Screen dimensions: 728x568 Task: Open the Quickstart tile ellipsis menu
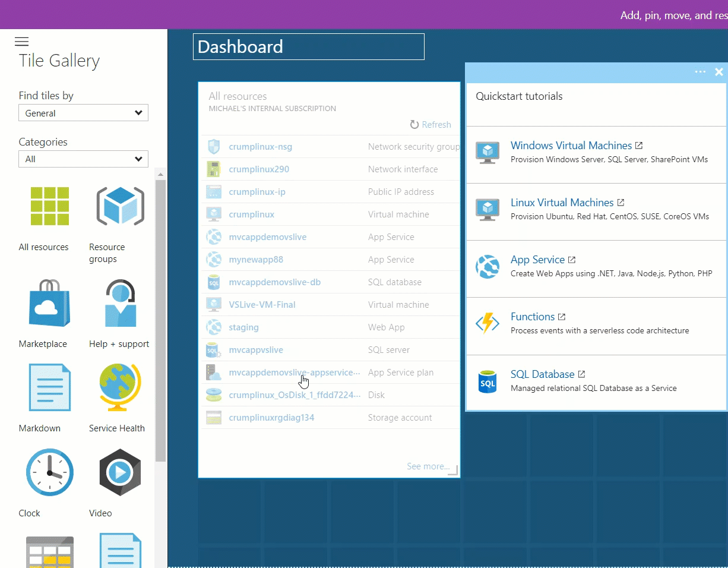pyautogui.click(x=700, y=72)
